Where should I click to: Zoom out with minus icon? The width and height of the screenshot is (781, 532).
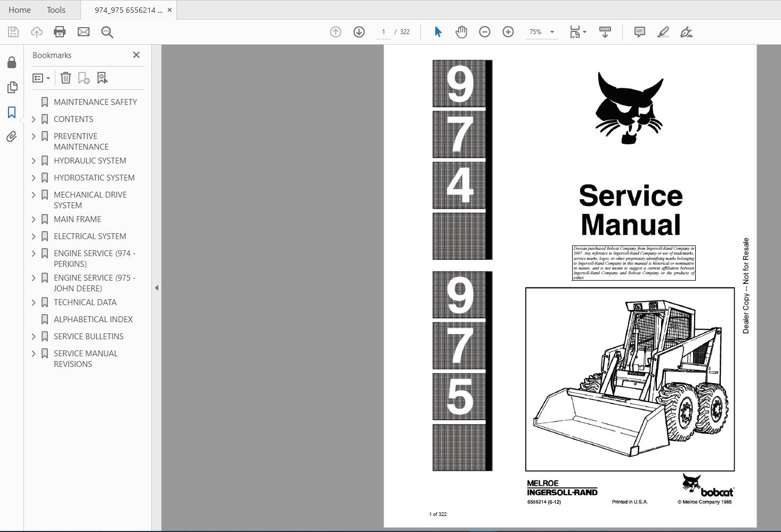[485, 32]
